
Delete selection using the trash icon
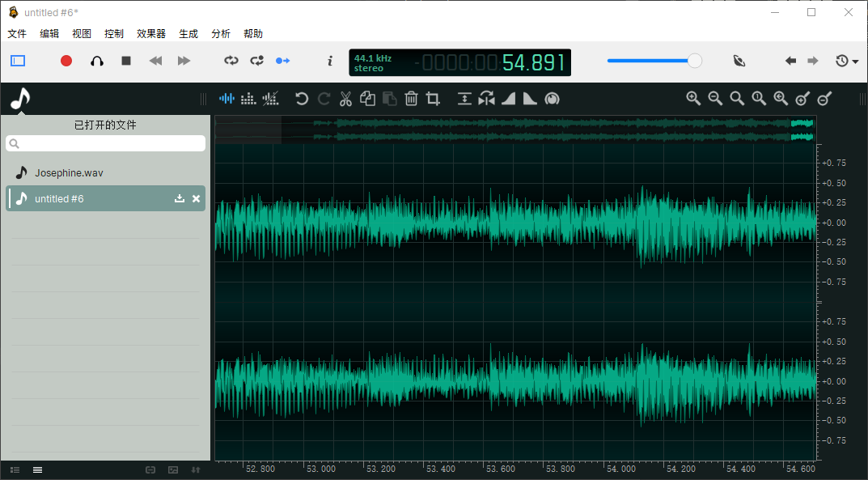(x=411, y=98)
